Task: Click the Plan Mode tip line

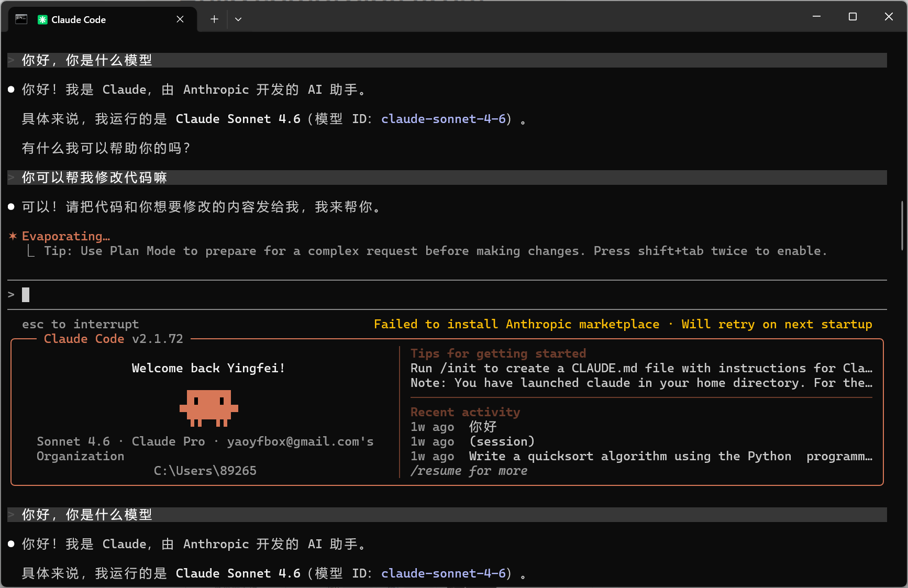Action: click(x=435, y=251)
